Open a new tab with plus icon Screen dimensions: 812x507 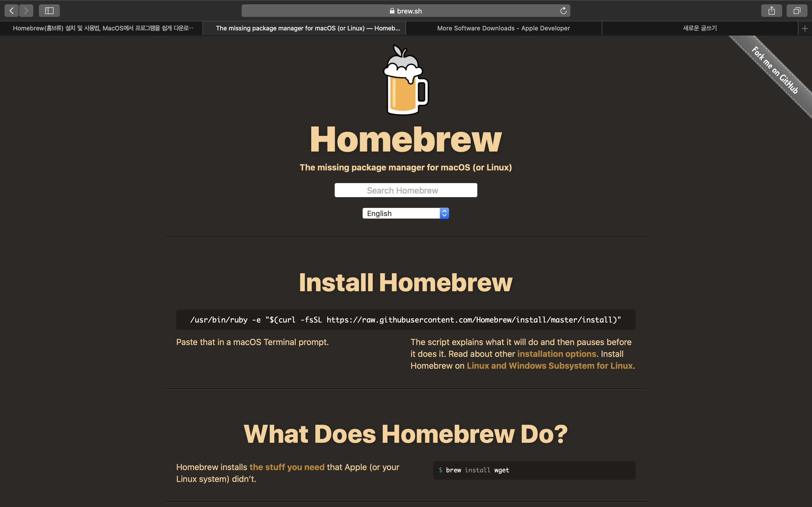coord(805,28)
